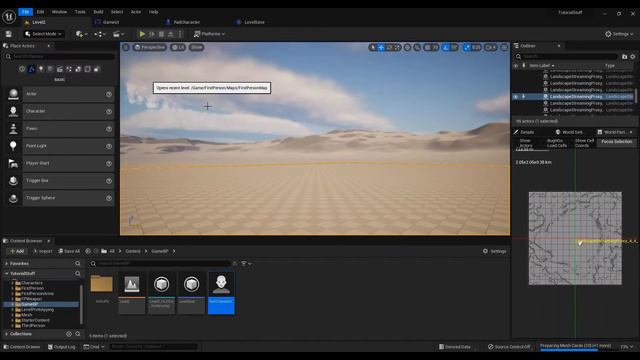640x360 pixels.
Task: Select the Basic category icon in Place Actors
Action: [31, 69]
